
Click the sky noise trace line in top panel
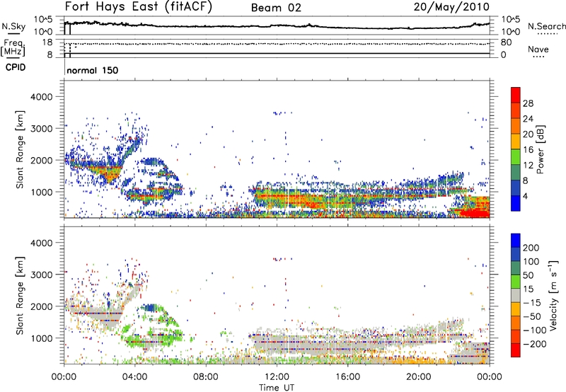tap(277, 25)
